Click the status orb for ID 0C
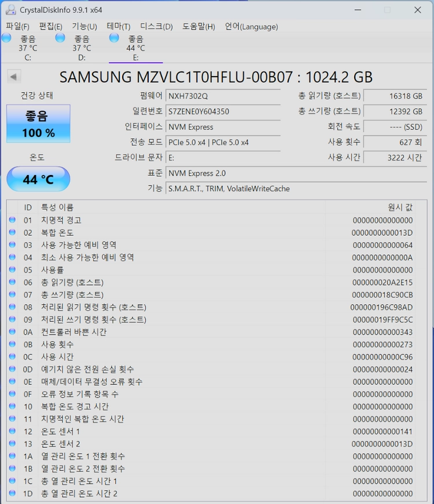 pos(12,356)
